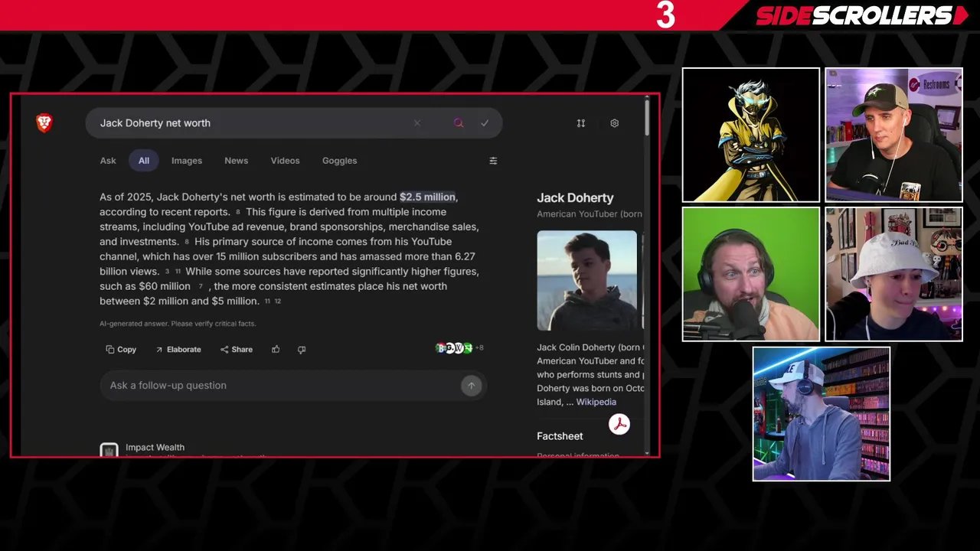Click the checkmark icon in search bar
Screen dimensions: 980x551
(x=485, y=123)
